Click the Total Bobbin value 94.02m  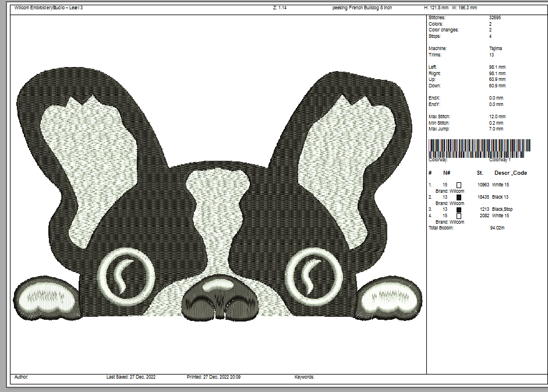[x=498, y=228]
